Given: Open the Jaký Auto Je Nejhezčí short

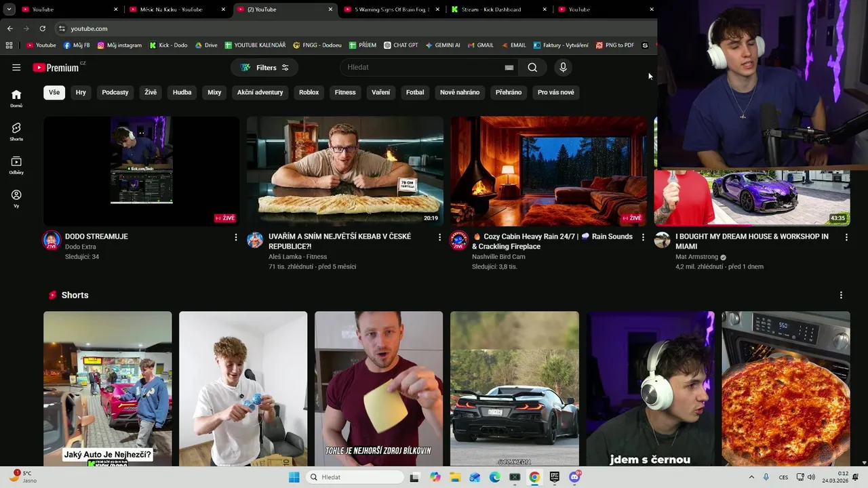Looking at the screenshot, I should (107, 388).
